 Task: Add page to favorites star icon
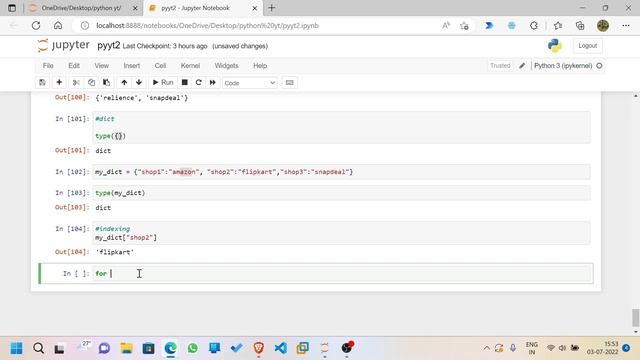click(464, 26)
